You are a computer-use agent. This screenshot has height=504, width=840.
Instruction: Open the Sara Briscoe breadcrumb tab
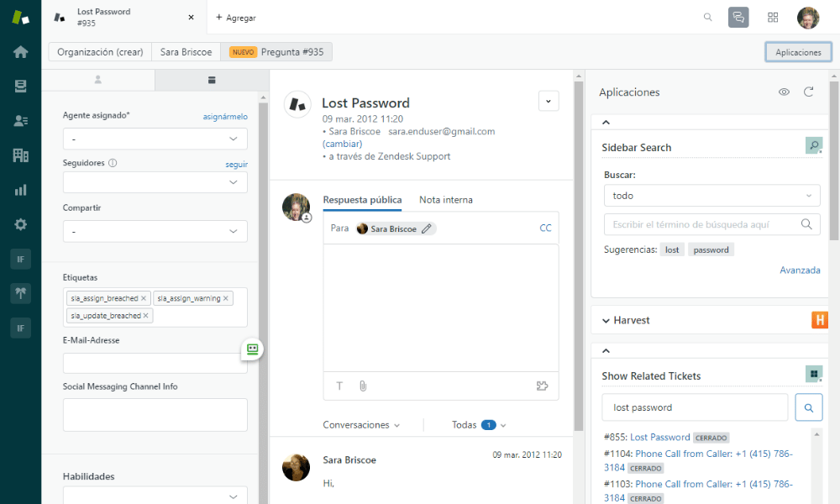186,52
